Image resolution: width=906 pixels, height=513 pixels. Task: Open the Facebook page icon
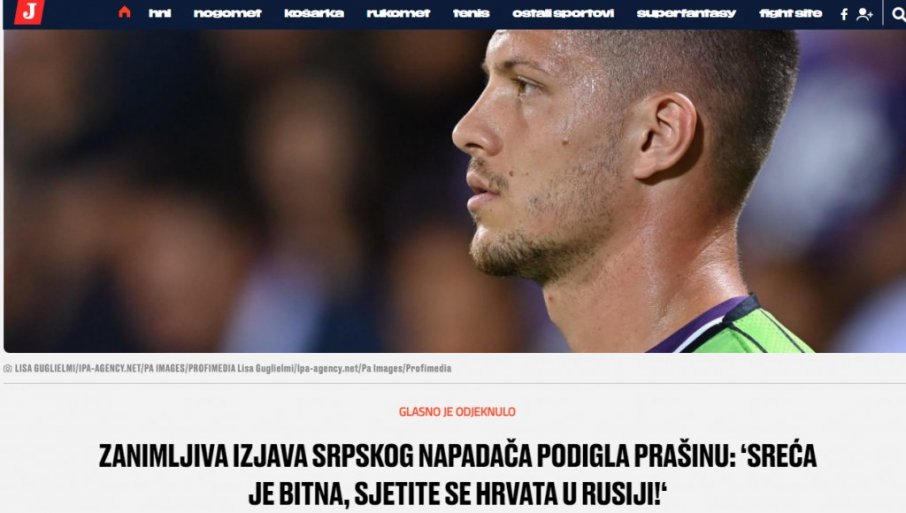point(844,14)
